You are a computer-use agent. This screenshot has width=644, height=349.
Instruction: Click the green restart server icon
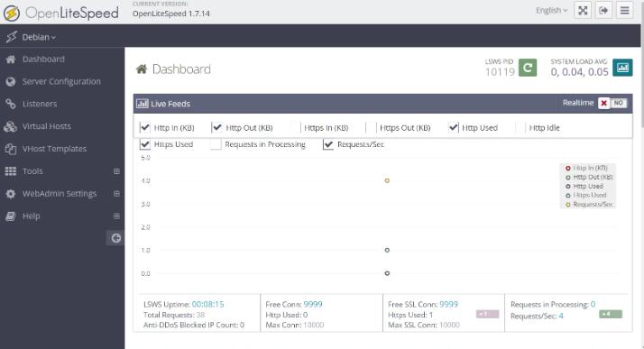click(x=528, y=68)
